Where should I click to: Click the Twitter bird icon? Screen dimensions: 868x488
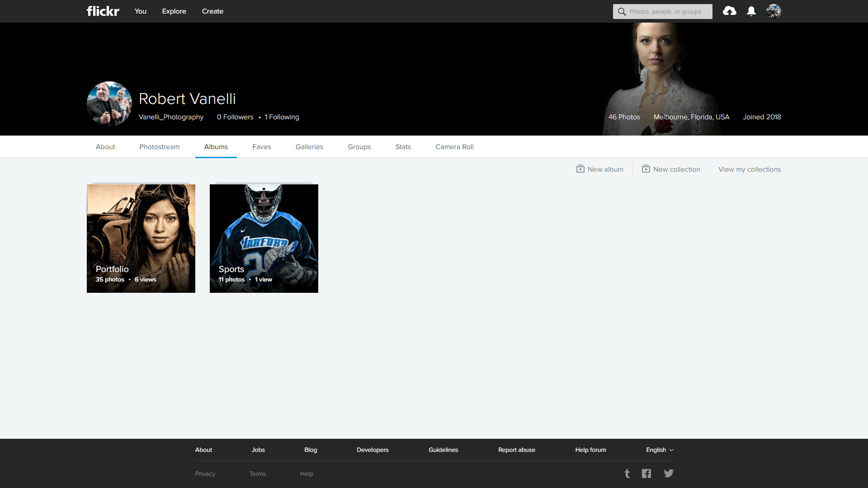pos(669,474)
